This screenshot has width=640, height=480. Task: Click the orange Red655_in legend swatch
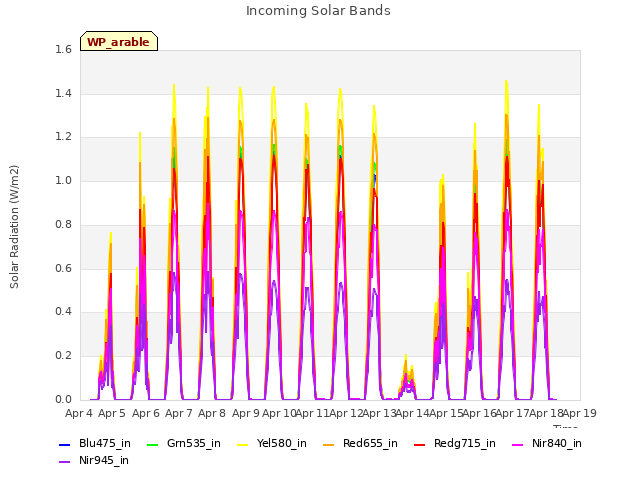click(x=329, y=444)
